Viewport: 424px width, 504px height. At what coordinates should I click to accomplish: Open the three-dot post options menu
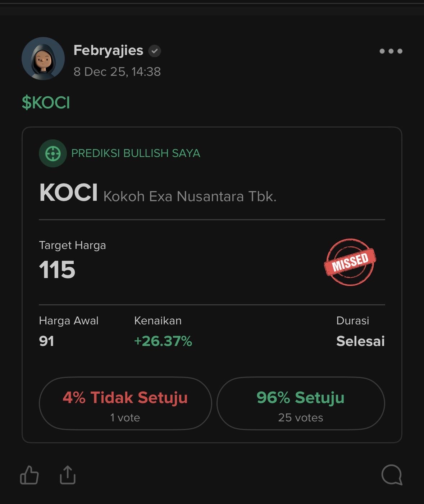[x=391, y=51]
